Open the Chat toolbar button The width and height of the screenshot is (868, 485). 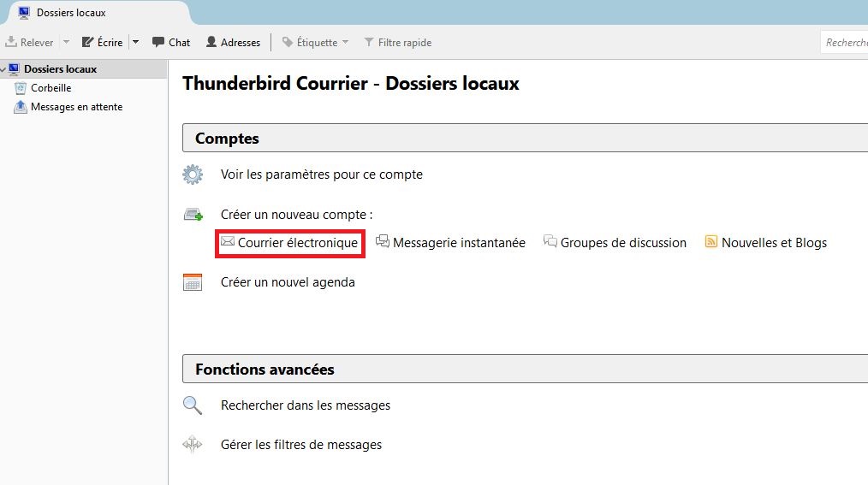[171, 42]
